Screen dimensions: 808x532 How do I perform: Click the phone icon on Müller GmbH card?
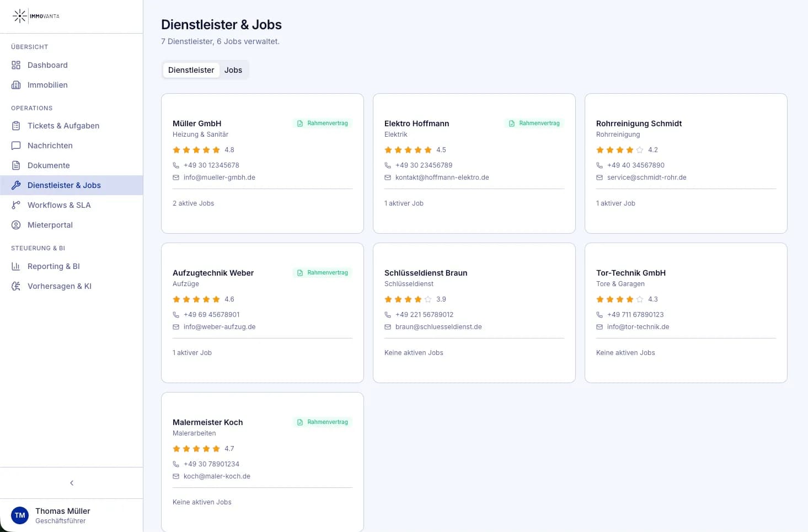175,165
